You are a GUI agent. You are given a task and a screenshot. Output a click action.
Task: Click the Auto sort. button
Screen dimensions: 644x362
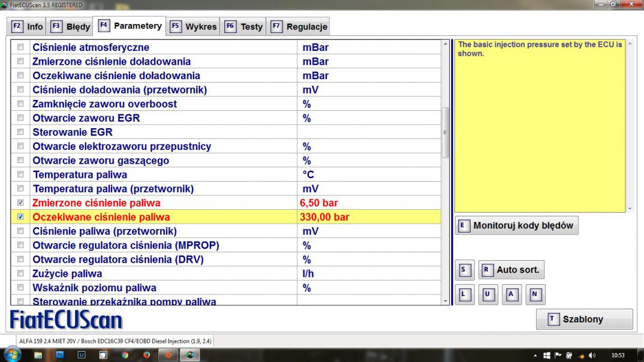pos(511,270)
